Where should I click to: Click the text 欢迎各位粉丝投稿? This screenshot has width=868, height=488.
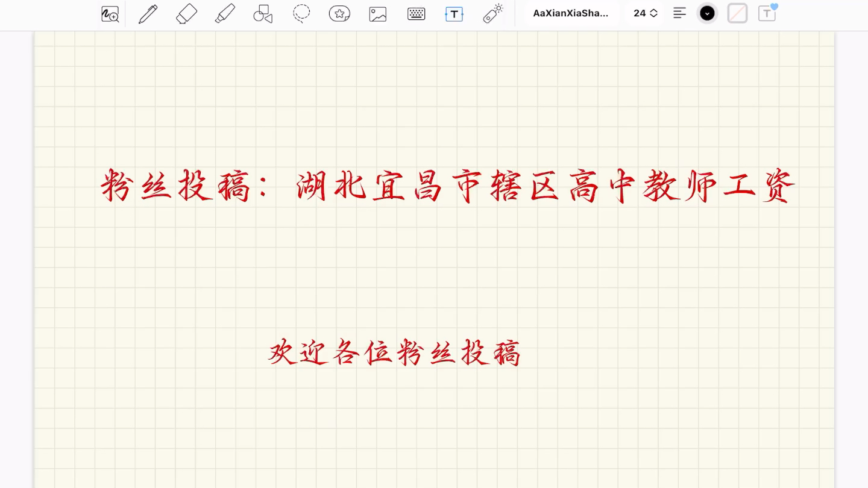pos(394,352)
